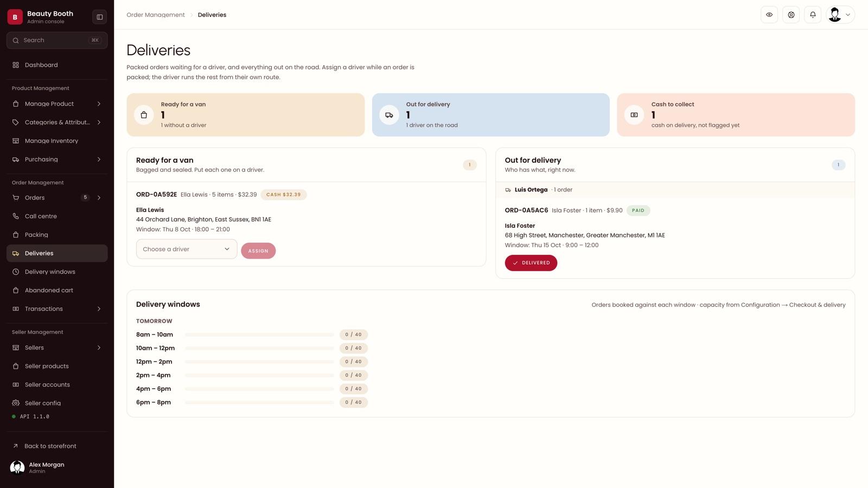The image size is (868, 488).
Task: Click the Seller accounts icon
Action: (x=16, y=384)
